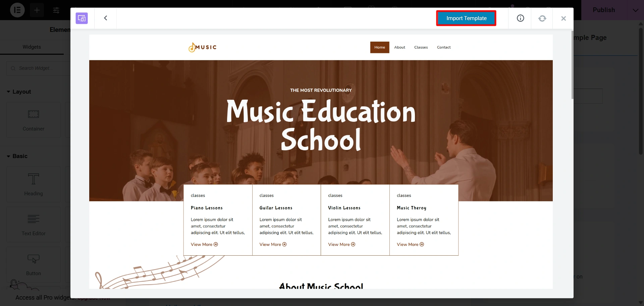Select the Container widget
The image size is (644, 306).
pos(34,120)
